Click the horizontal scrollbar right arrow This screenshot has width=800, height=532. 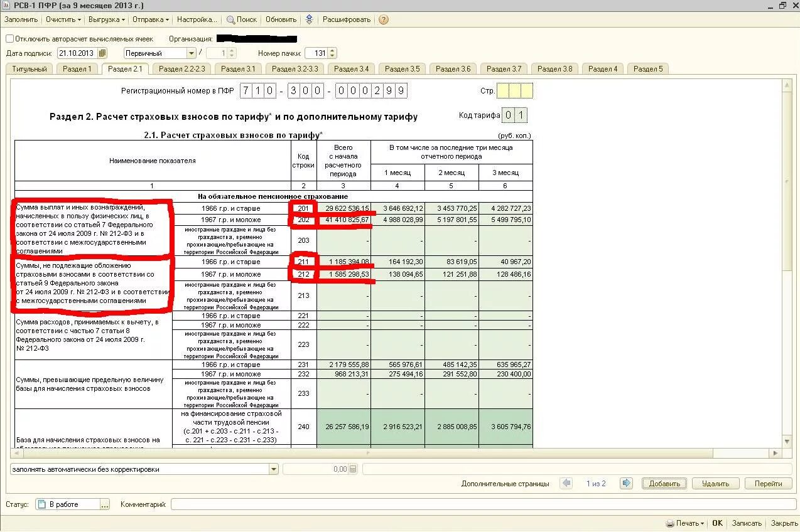pos(776,453)
